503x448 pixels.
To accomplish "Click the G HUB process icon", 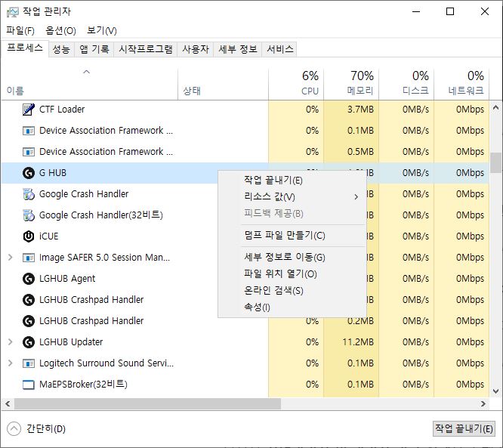I will coord(29,173).
